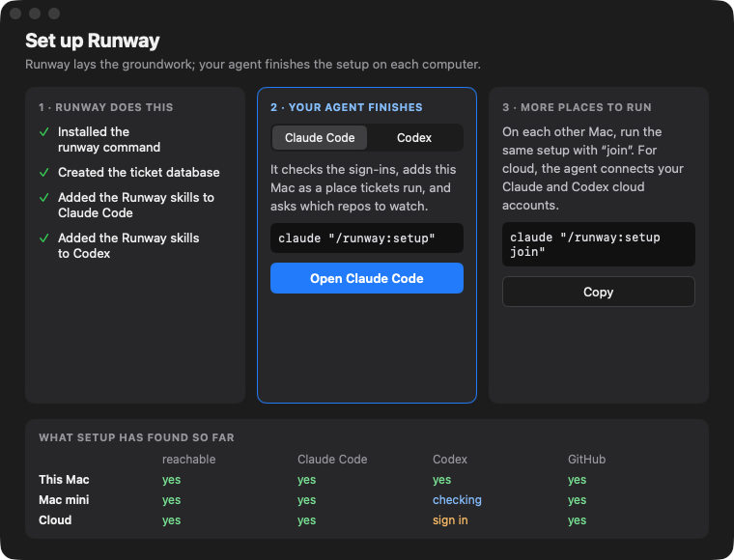734x560 pixels.
Task: Click the "Codex" column header in table
Action: click(450, 460)
